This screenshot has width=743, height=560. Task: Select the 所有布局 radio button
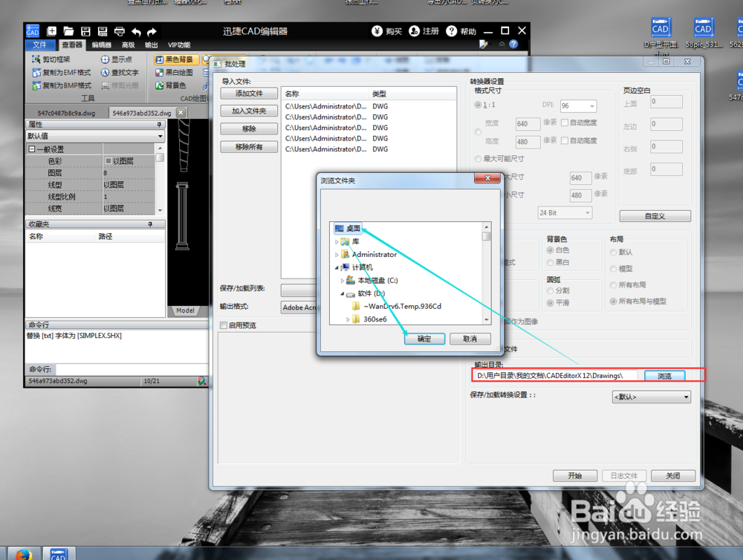613,284
